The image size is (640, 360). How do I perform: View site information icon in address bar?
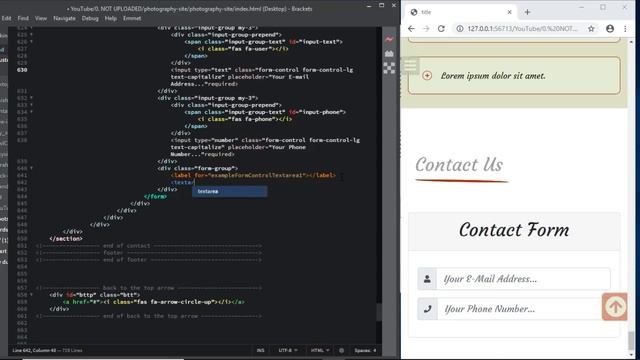pyautogui.click(x=460, y=29)
